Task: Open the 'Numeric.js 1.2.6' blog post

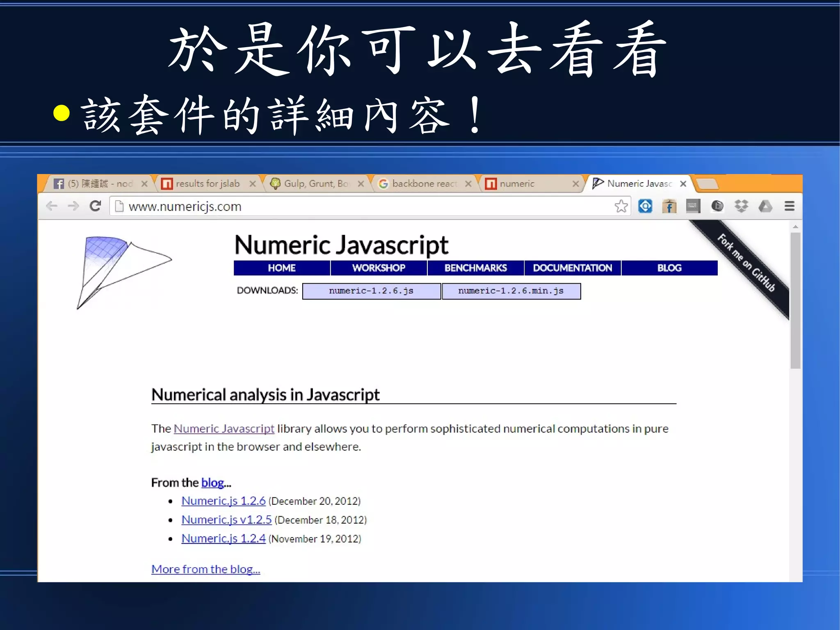Action: pyautogui.click(x=224, y=501)
